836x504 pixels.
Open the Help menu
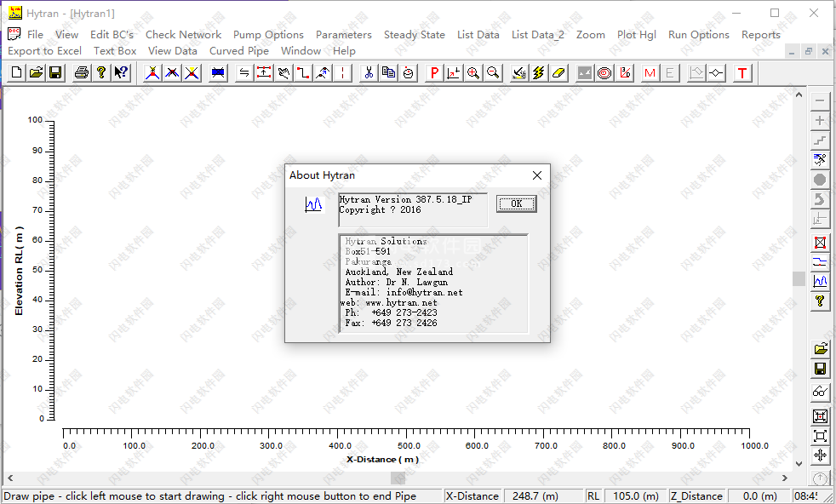tap(345, 51)
